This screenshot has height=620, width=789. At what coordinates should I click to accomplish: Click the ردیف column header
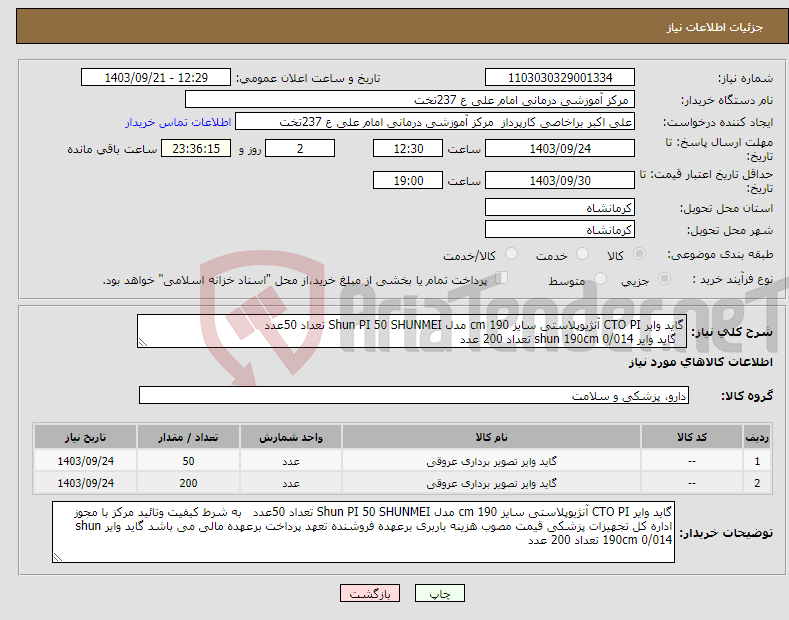click(757, 437)
